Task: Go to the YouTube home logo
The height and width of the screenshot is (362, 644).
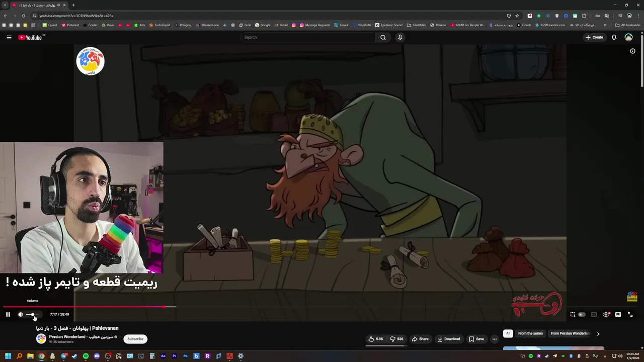Action: pos(30,37)
